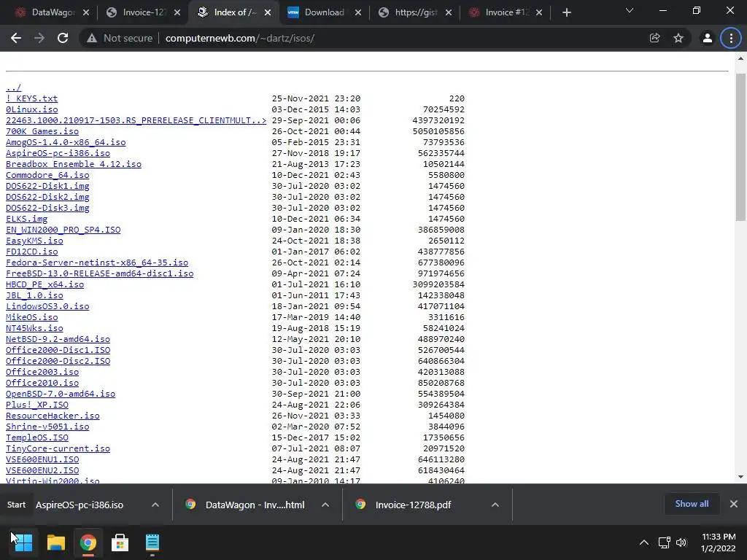Image resolution: width=747 pixels, height=560 pixels.
Task: Open the parent directory ../ link
Action: (x=13, y=87)
